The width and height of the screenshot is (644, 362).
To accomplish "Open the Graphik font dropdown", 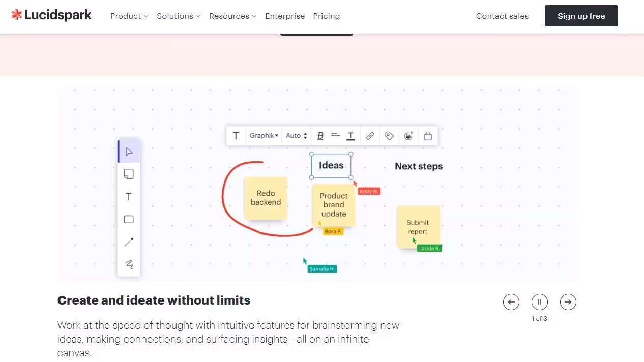I will [x=264, y=136].
